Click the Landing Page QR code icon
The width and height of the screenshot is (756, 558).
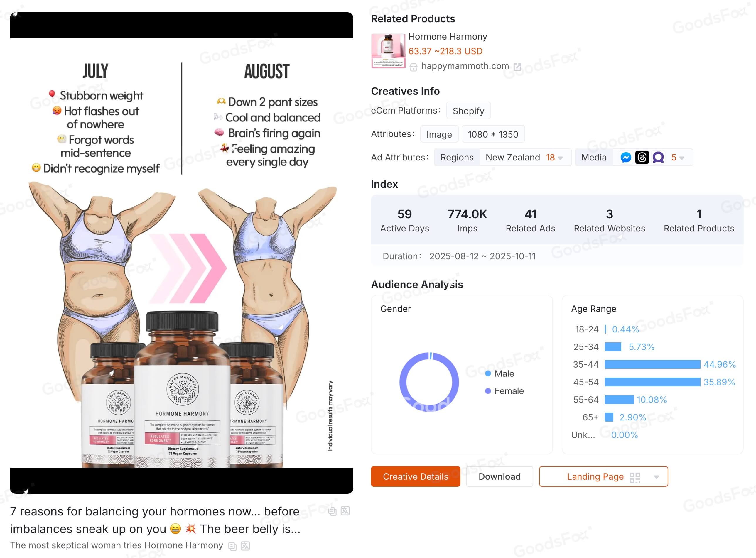[635, 477]
